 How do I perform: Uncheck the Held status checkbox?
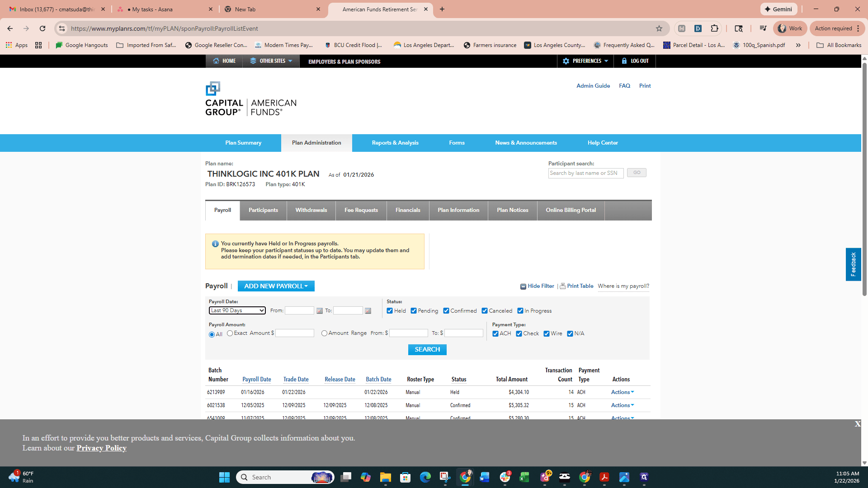pos(390,311)
